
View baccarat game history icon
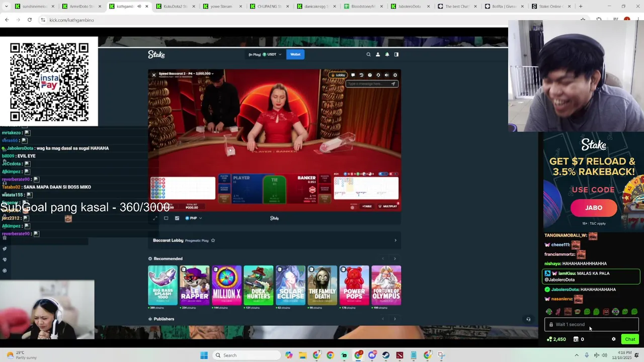[361, 75]
